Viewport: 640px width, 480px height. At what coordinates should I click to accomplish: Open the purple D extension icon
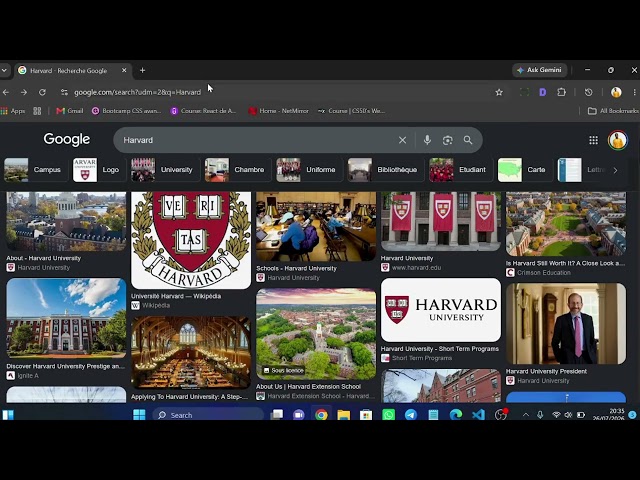click(x=542, y=92)
